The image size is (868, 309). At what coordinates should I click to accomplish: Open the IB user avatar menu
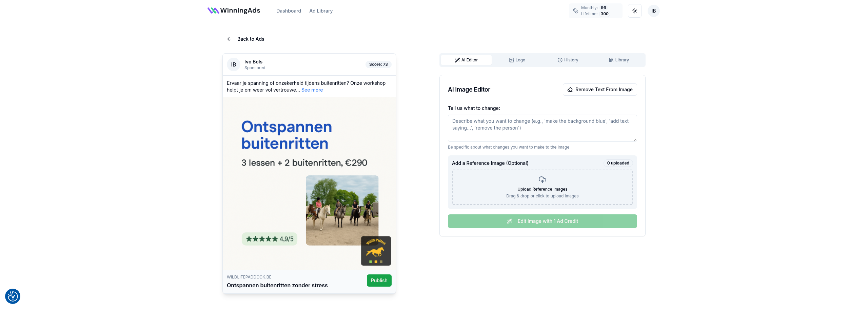[x=653, y=11]
